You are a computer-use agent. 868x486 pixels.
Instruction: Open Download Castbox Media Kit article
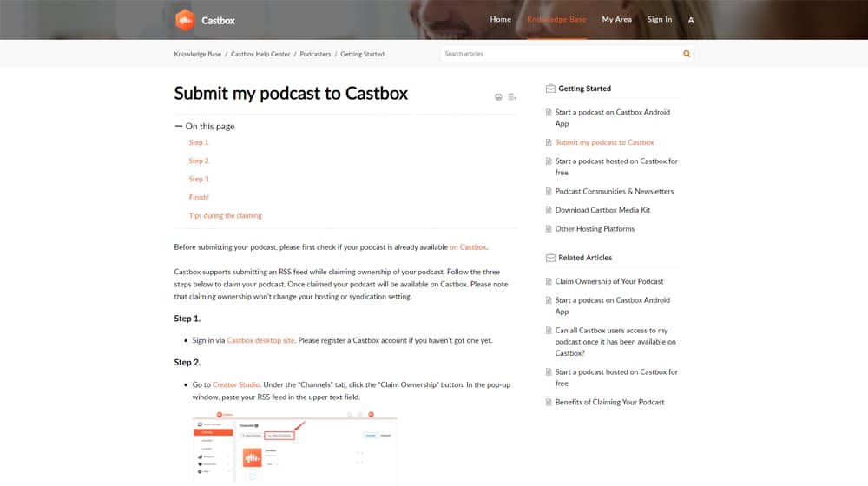point(602,210)
